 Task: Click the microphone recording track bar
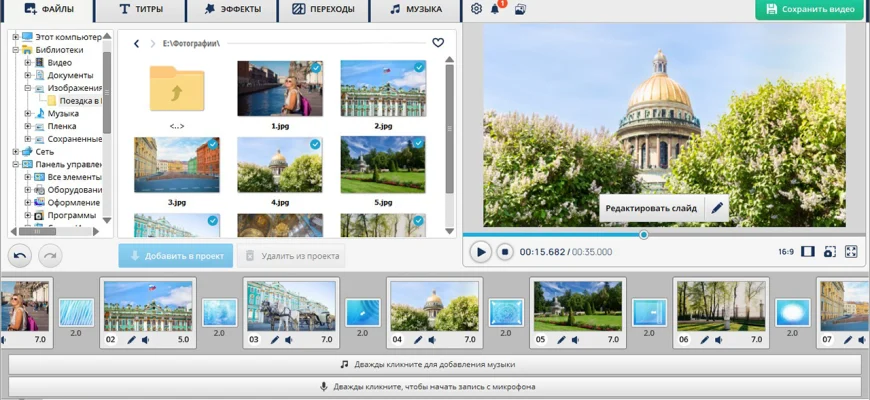tap(434, 387)
